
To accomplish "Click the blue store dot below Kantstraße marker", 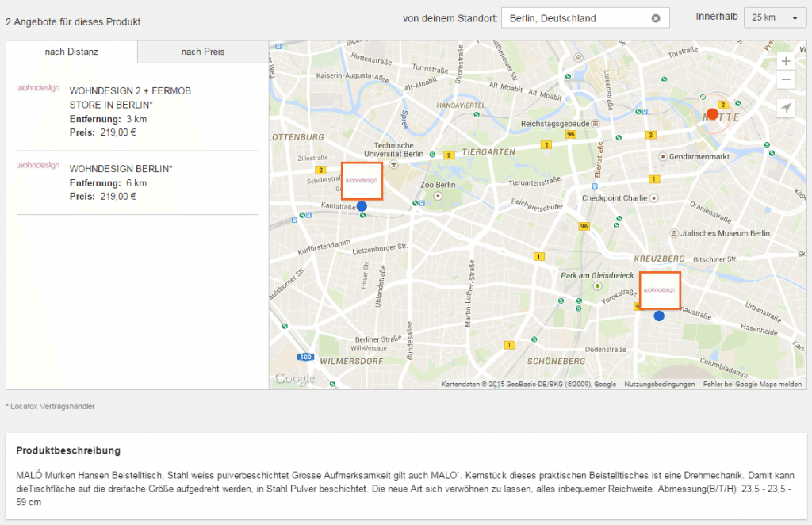I will [x=361, y=205].
